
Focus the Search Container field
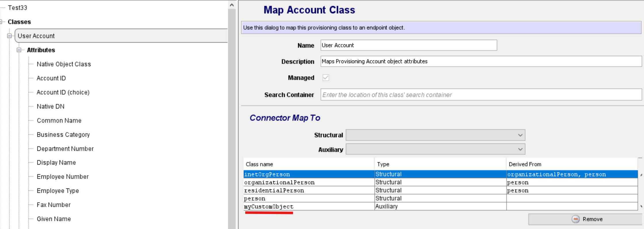[481, 95]
